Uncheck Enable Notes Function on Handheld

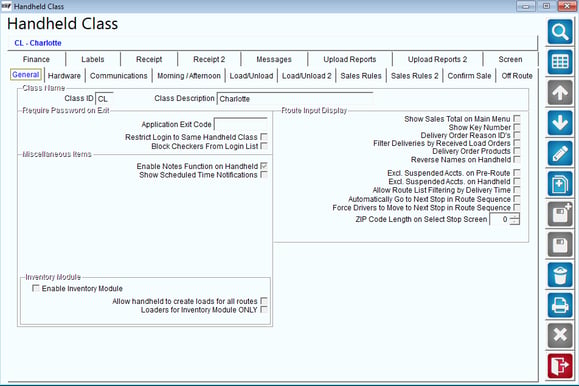coord(264,166)
